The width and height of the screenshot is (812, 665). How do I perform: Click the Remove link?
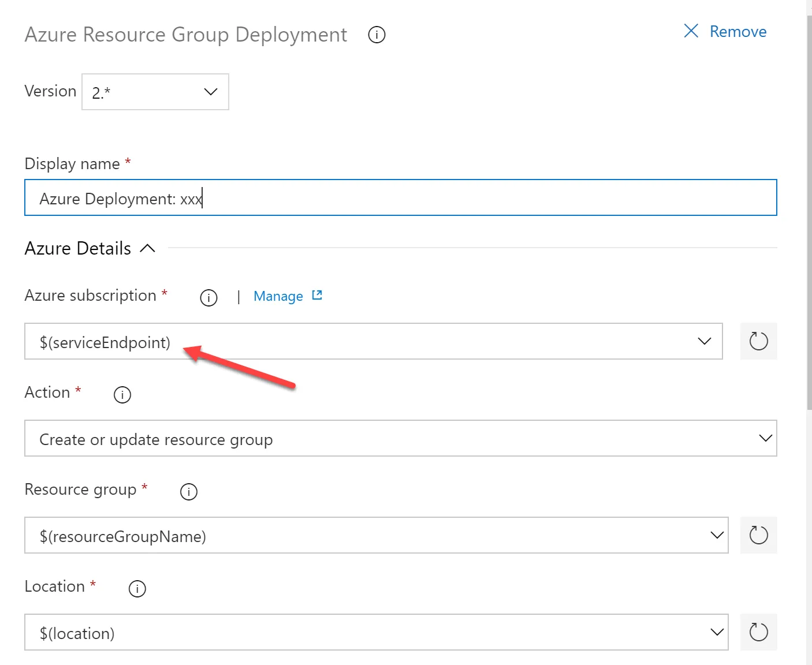tap(737, 32)
